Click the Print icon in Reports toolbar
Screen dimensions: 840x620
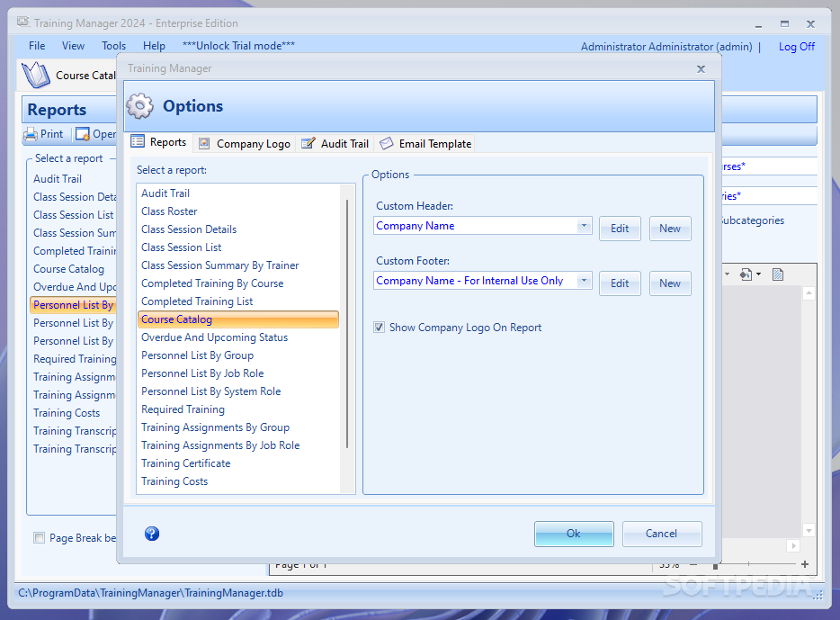(31, 134)
